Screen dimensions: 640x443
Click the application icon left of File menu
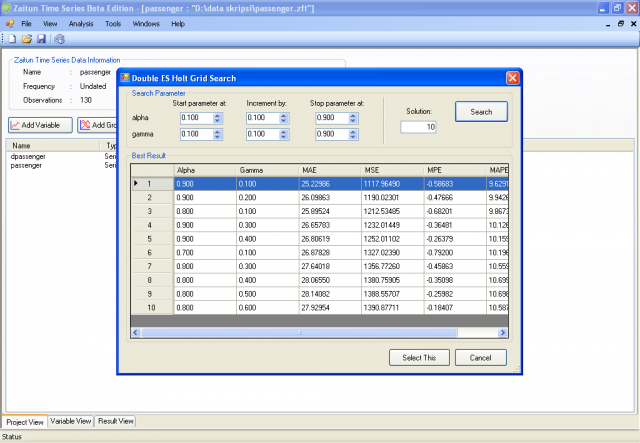click(9, 22)
